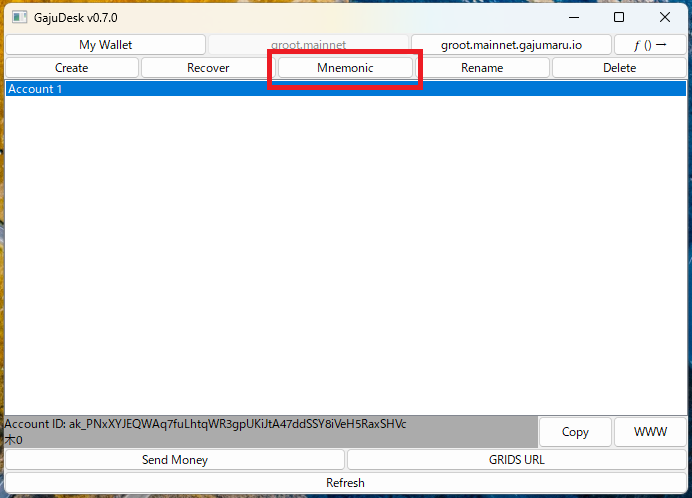Click the Account ID text label

coord(205,424)
